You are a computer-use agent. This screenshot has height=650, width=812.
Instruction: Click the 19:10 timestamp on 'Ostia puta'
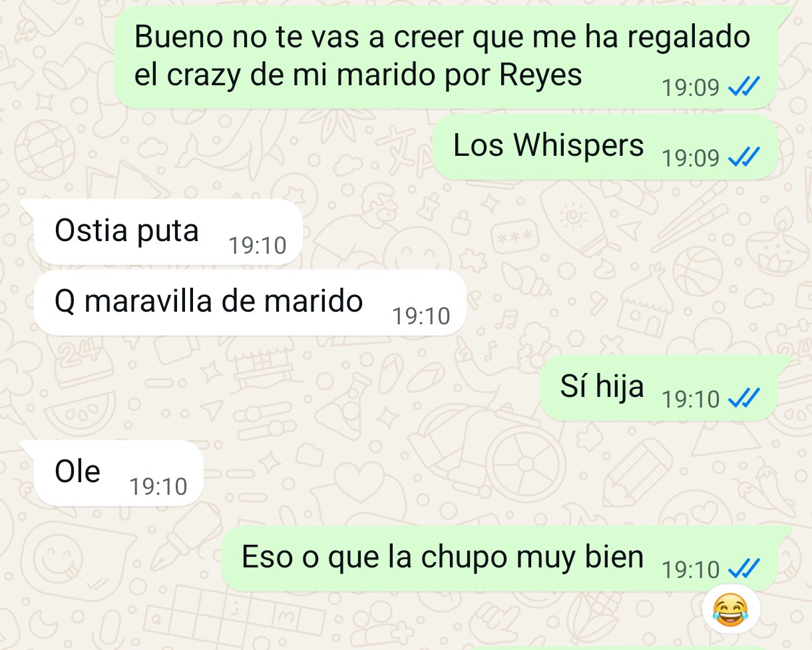point(258,246)
